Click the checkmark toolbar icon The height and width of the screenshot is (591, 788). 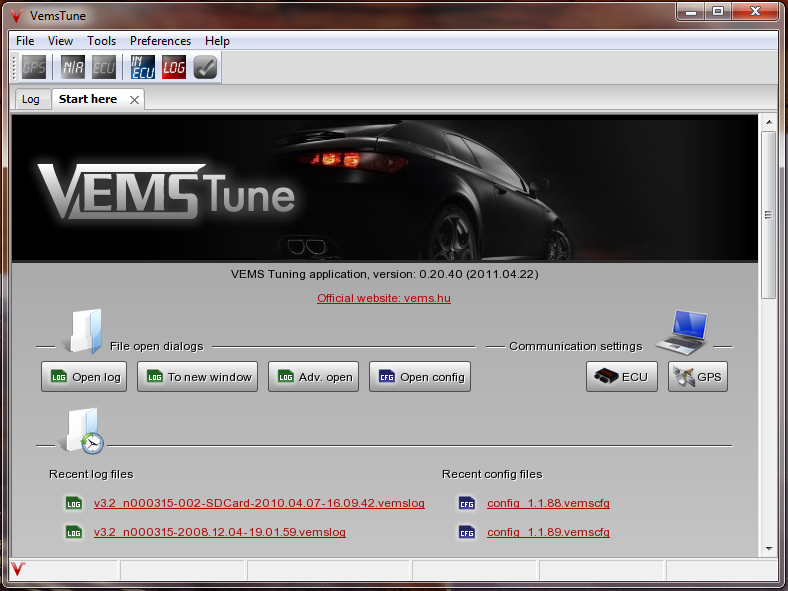205,68
